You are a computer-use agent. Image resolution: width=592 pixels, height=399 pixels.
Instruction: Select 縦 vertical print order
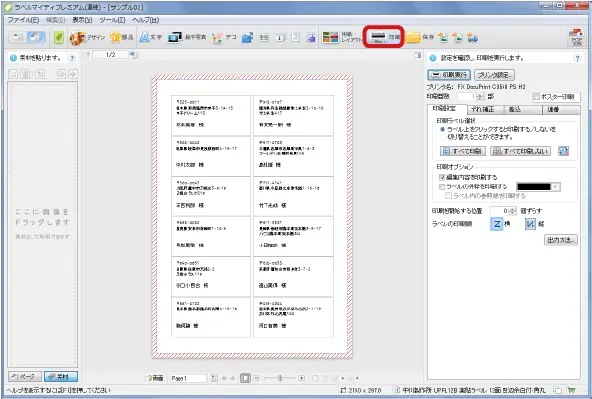click(530, 224)
